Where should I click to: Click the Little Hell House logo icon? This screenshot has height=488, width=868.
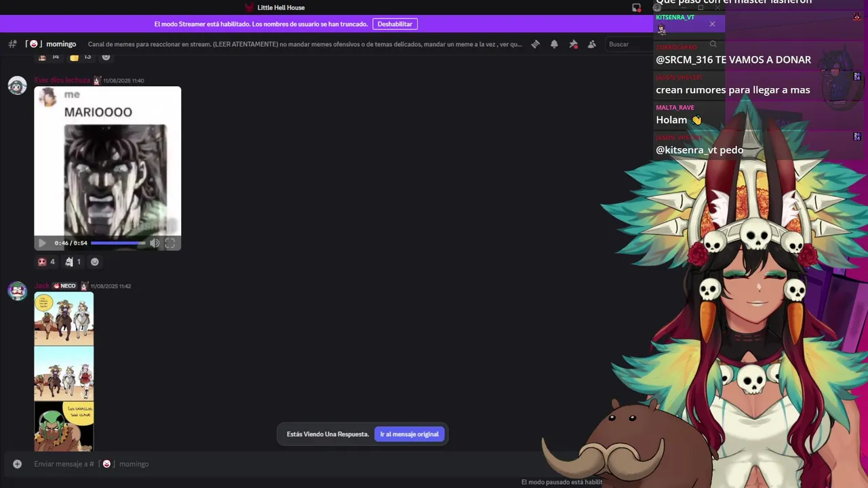pos(249,7)
